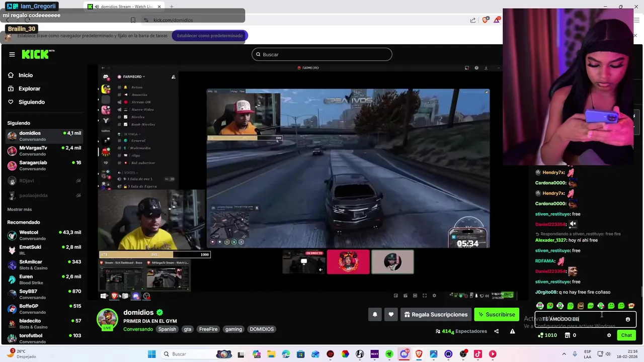Click Establecer como predeterminado button
Viewport: 644px width, 362px height.
(210, 36)
